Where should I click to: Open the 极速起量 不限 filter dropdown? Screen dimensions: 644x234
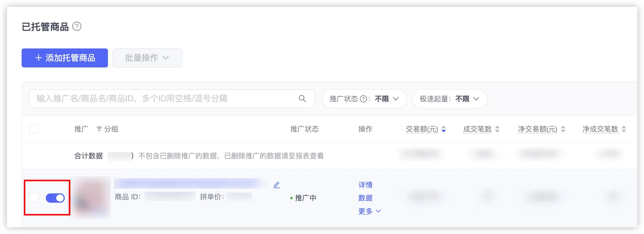coord(450,99)
